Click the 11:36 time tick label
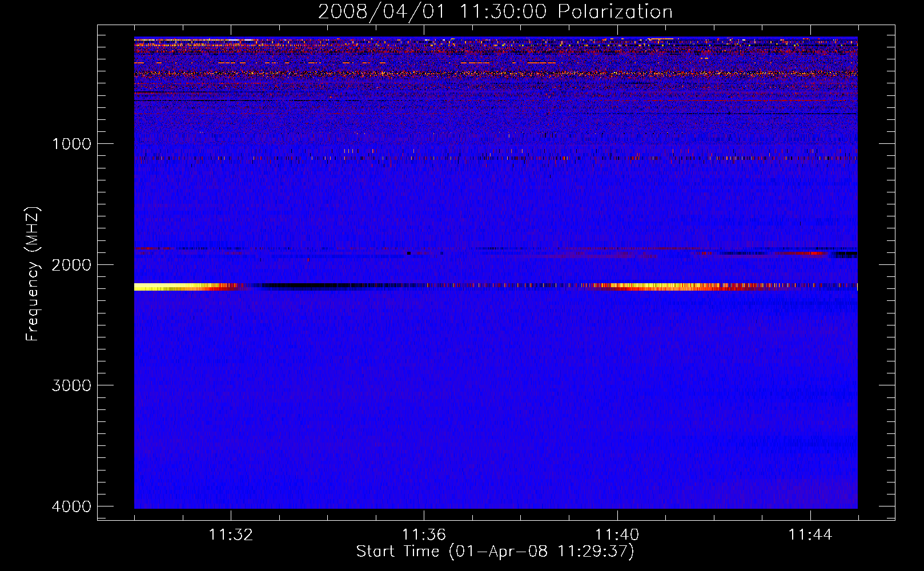 coord(424,535)
